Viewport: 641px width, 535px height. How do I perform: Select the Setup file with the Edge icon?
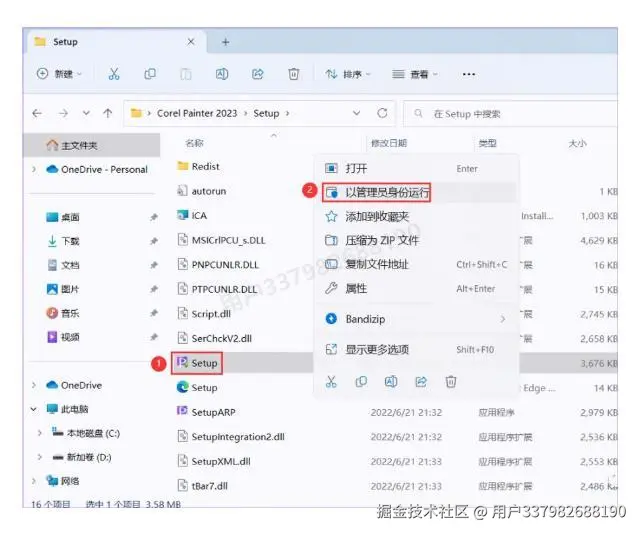[197, 387]
